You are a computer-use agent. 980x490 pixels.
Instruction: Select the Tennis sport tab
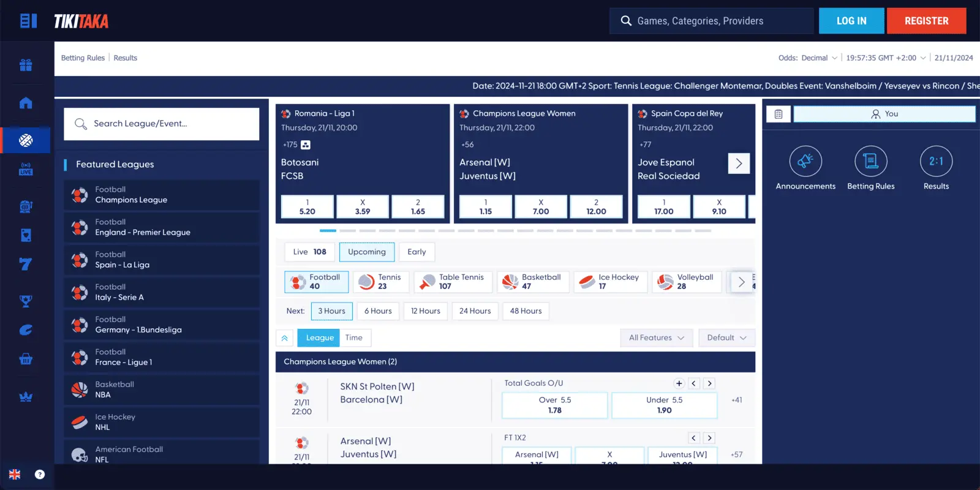pyautogui.click(x=380, y=282)
